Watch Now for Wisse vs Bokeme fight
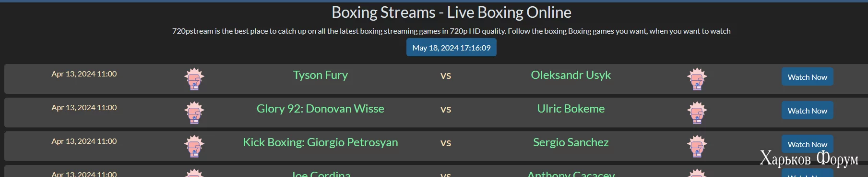The image size is (868, 177). click(807, 111)
